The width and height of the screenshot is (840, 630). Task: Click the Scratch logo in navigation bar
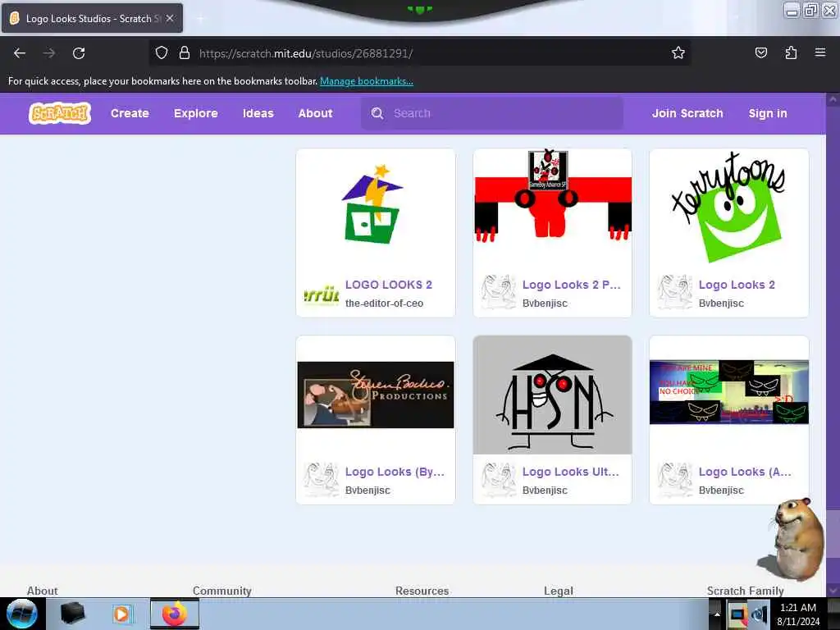click(59, 113)
